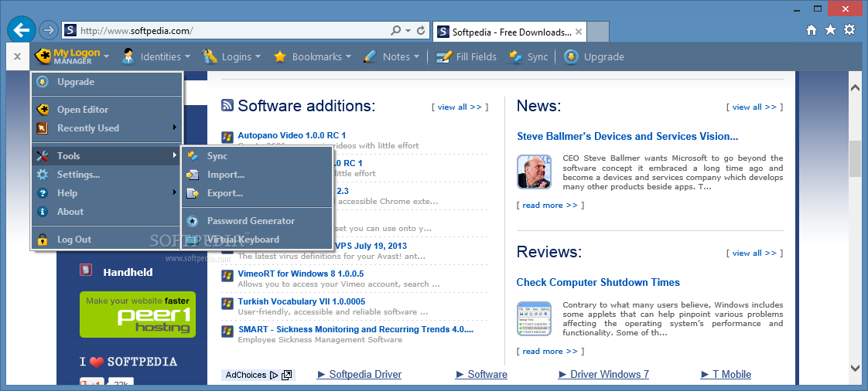This screenshot has width=868, height=391.
Task: Choose Import... in the Tools submenu
Action: coord(258,174)
